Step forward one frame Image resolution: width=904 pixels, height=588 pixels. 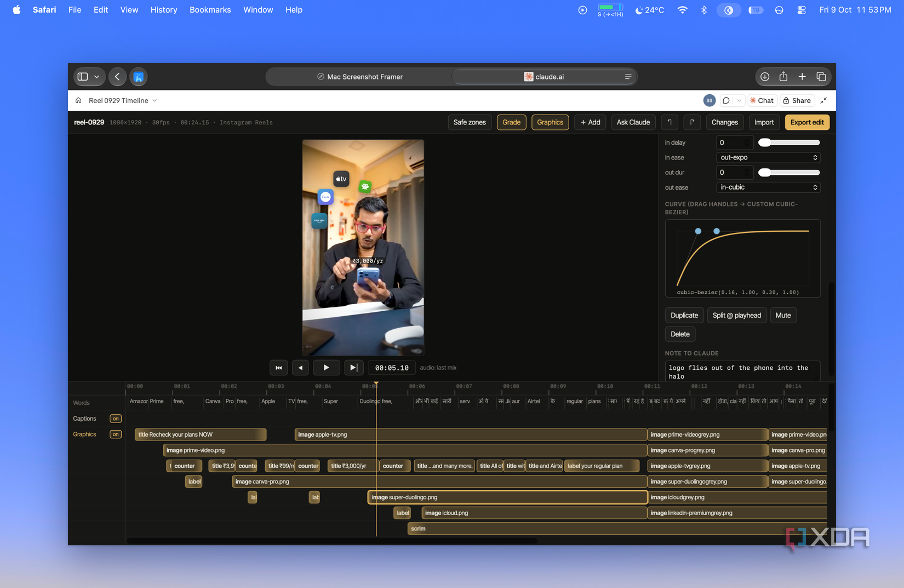point(353,368)
